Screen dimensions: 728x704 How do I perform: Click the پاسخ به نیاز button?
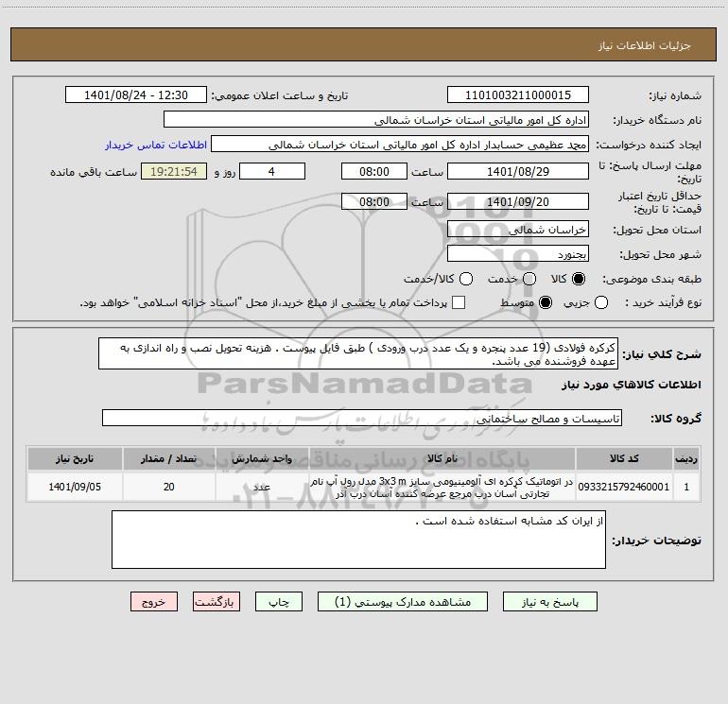tap(550, 602)
